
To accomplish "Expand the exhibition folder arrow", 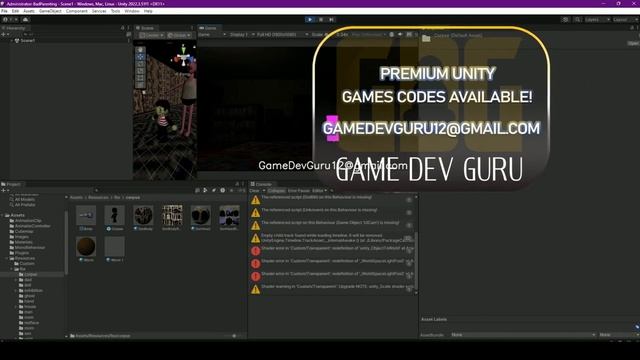I will (x=16, y=291).
